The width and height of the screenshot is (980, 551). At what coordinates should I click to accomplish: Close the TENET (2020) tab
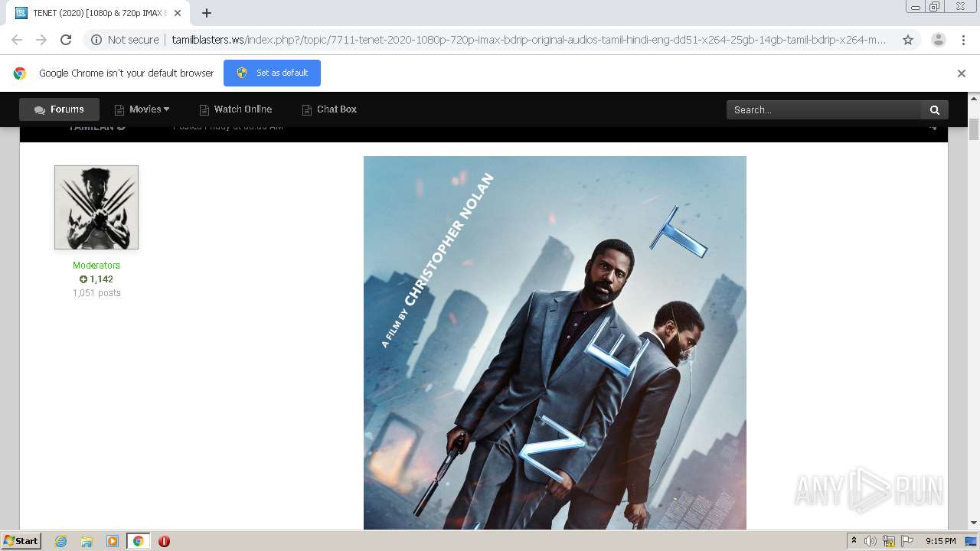[178, 13]
